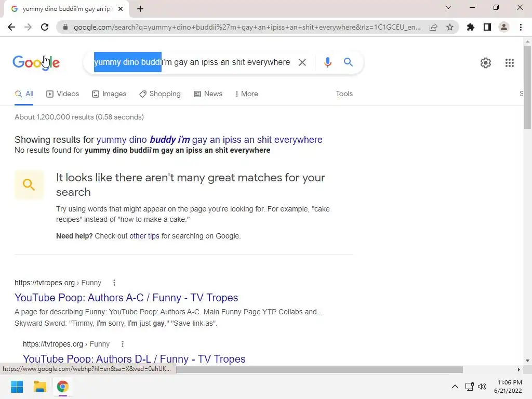Click the browser back arrow
532x399 pixels.
click(11, 27)
